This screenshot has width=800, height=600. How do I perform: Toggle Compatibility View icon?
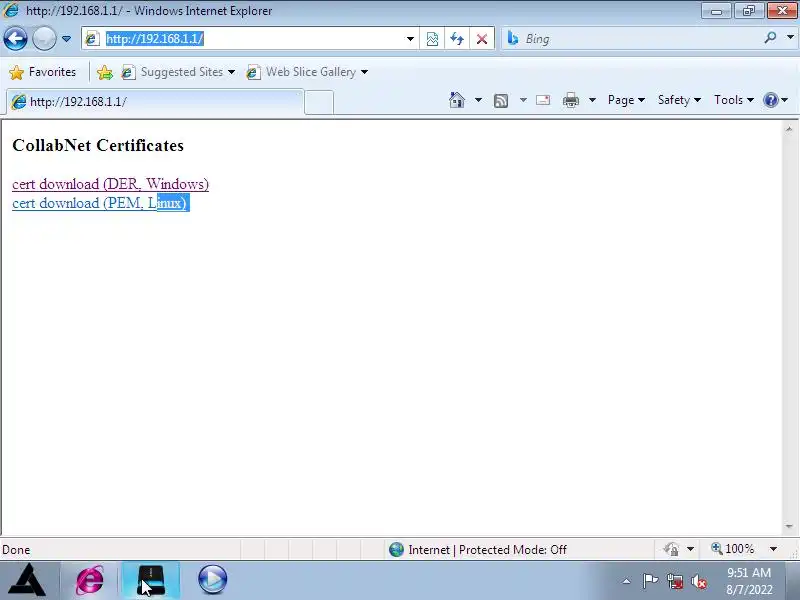(432, 39)
